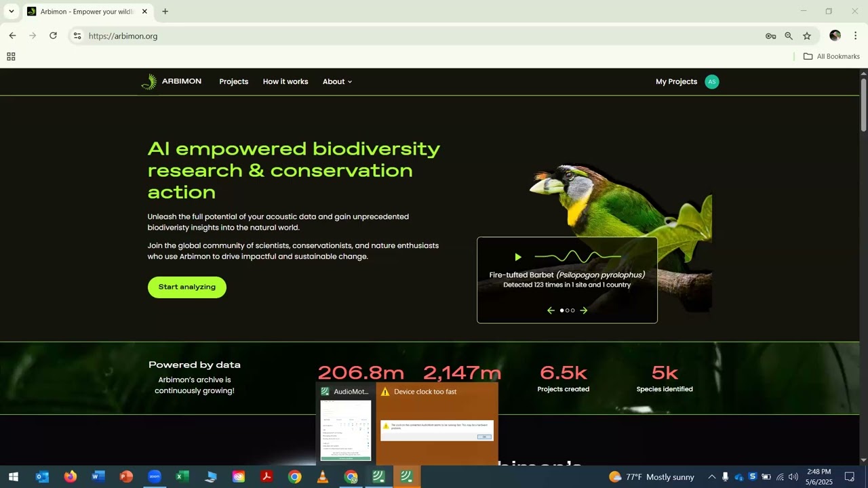This screenshot has height=488, width=868.
Task: Select the Arbimon browser tab
Action: point(87,12)
